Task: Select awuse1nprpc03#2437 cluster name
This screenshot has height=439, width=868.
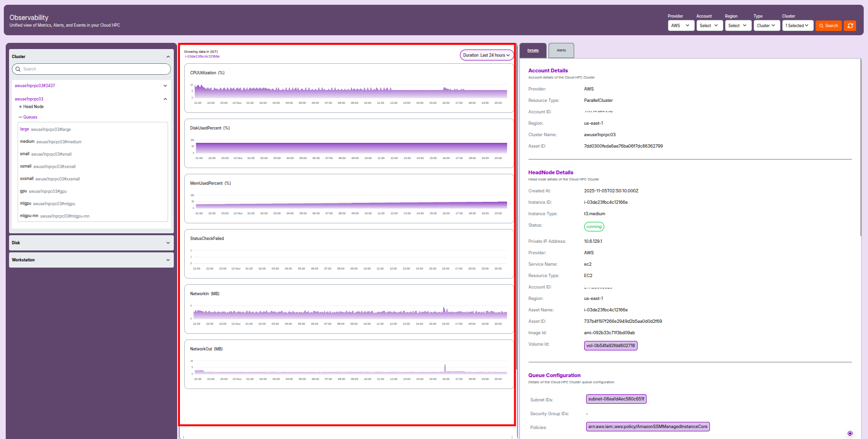Action: (35, 86)
